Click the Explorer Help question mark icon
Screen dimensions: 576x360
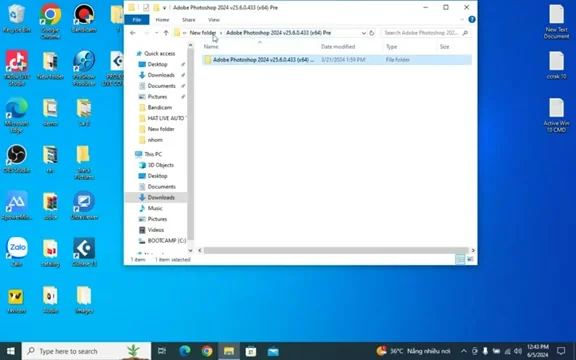pos(472,19)
